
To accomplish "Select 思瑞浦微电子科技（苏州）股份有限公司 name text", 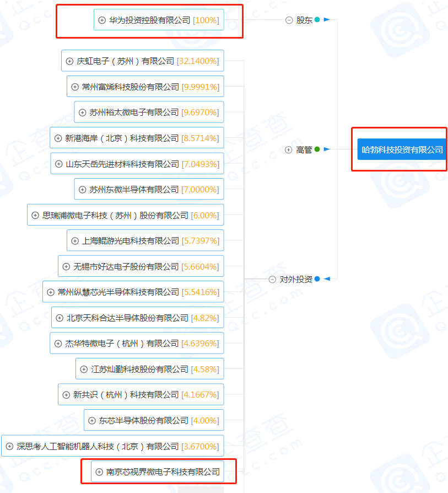I will tap(115, 216).
